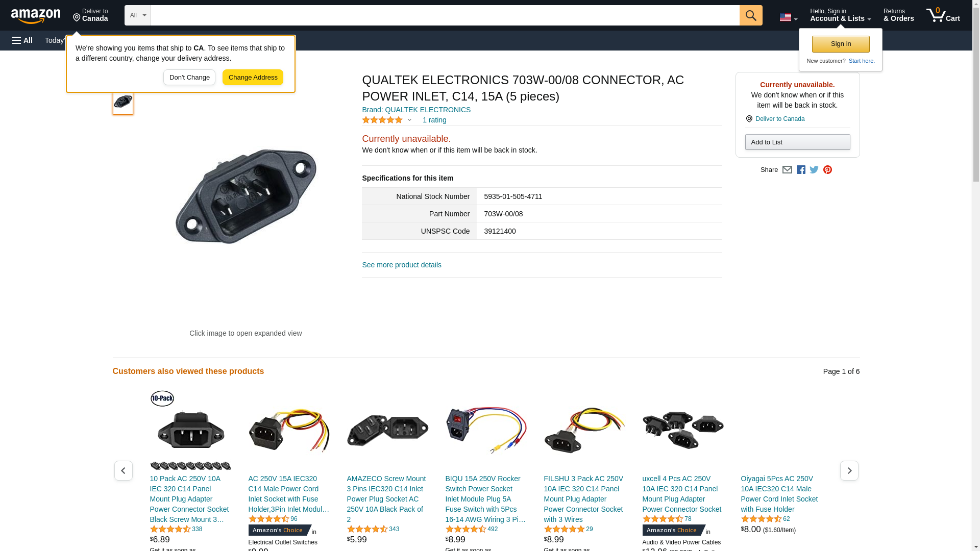The image size is (980, 551).
Task: Open the cart icon
Action: coord(943,15)
